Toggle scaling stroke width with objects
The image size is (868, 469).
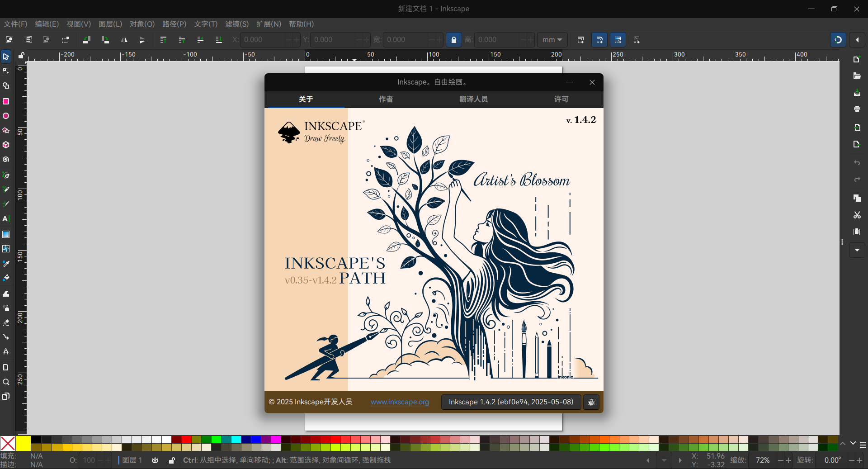coord(581,40)
